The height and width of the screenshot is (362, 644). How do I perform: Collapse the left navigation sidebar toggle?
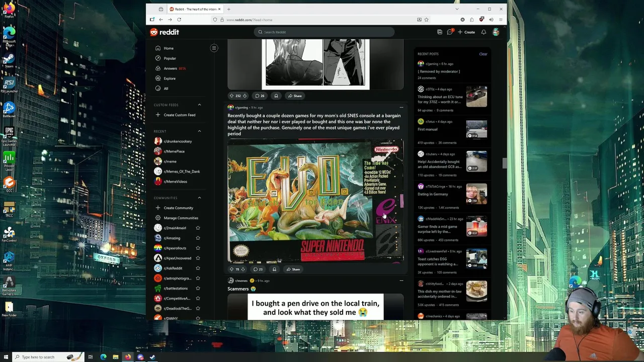[x=214, y=48]
